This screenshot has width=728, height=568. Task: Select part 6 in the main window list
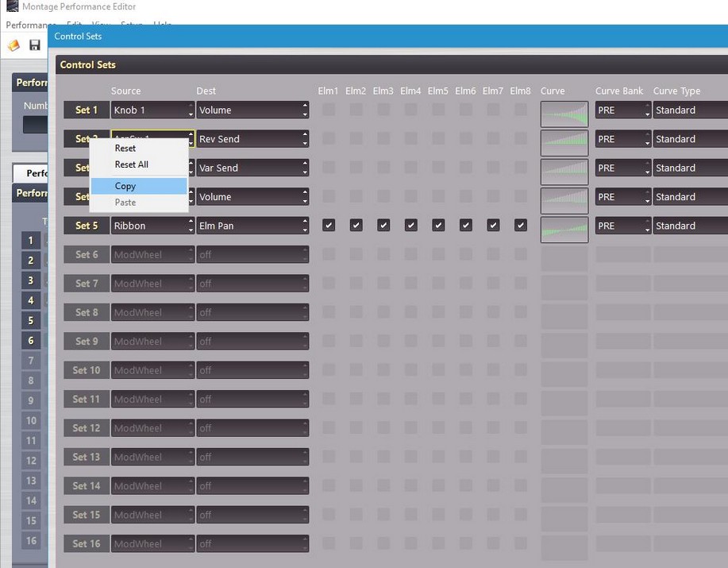(31, 341)
